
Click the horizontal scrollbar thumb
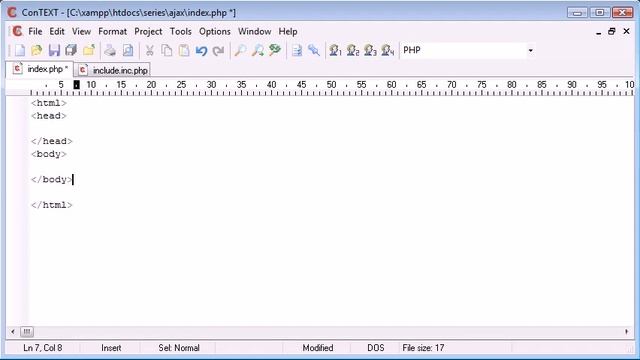(27, 331)
